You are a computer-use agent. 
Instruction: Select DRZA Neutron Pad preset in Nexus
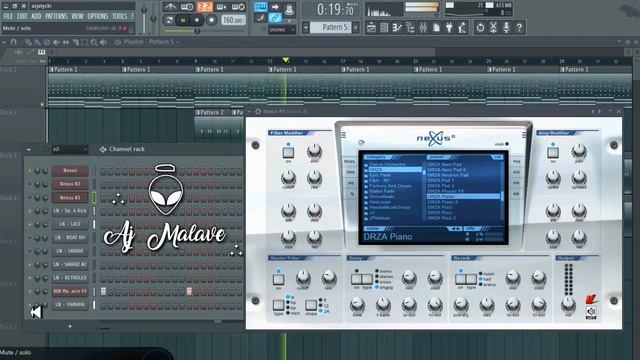(x=448, y=175)
